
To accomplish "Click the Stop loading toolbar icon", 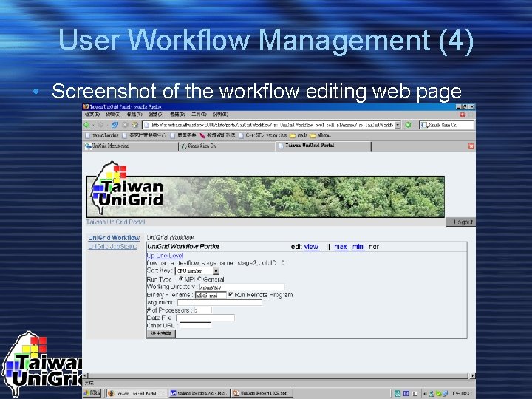I will (125, 125).
